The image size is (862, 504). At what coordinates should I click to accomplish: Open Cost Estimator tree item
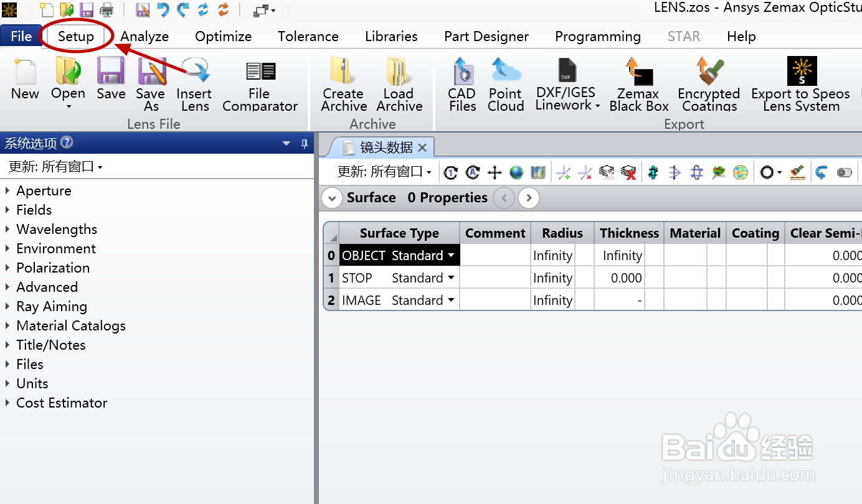coord(61,403)
